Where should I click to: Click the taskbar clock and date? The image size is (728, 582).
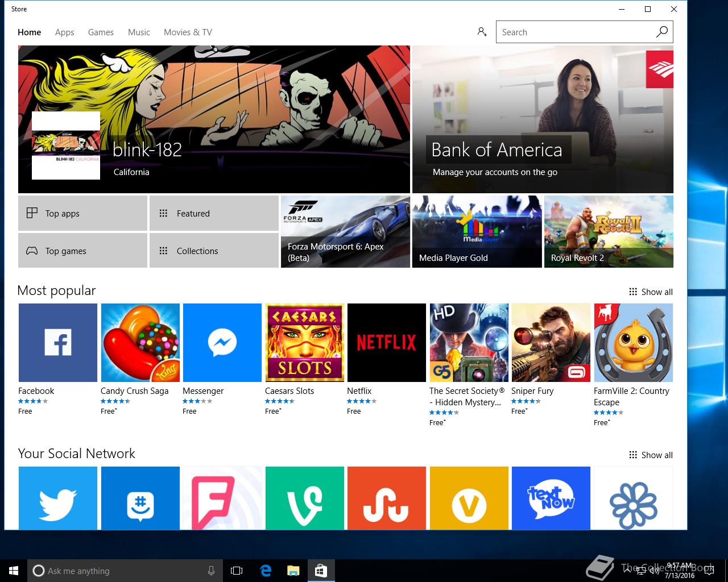coord(679,571)
